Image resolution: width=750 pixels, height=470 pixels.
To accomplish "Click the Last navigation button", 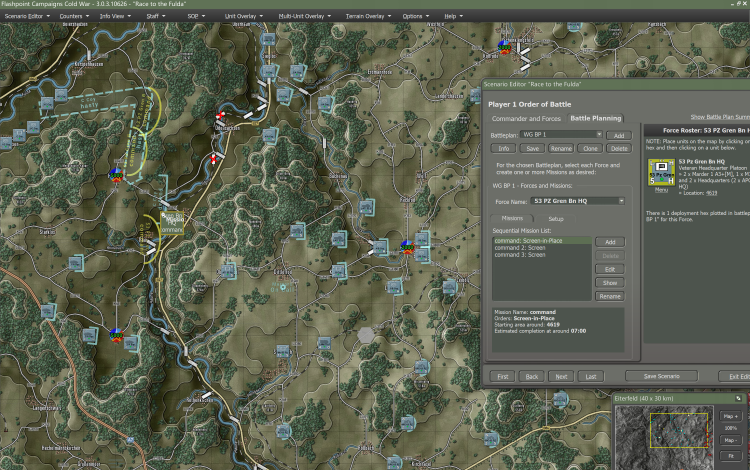I will coord(591,376).
